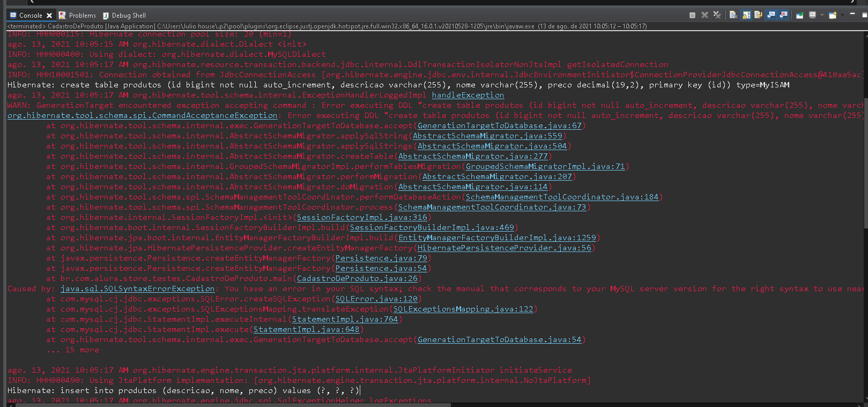Follow the SQLError.java:120 link
Screen dimensions: 868x407
pos(376,299)
